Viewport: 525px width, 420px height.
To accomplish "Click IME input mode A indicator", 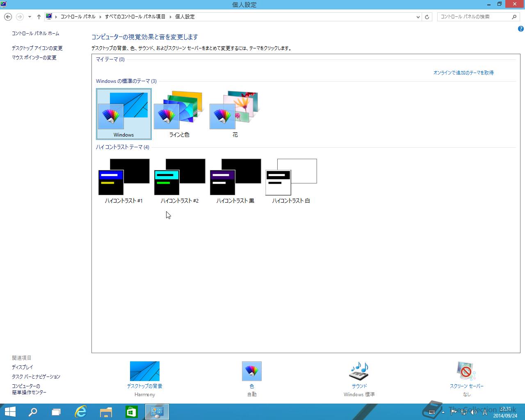I will [484, 412].
